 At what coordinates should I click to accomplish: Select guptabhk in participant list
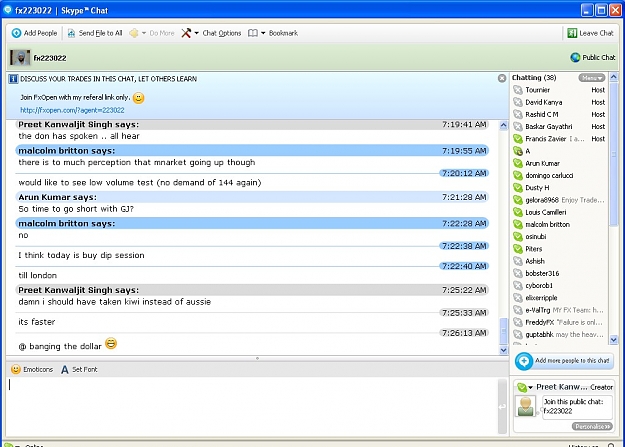(559, 335)
